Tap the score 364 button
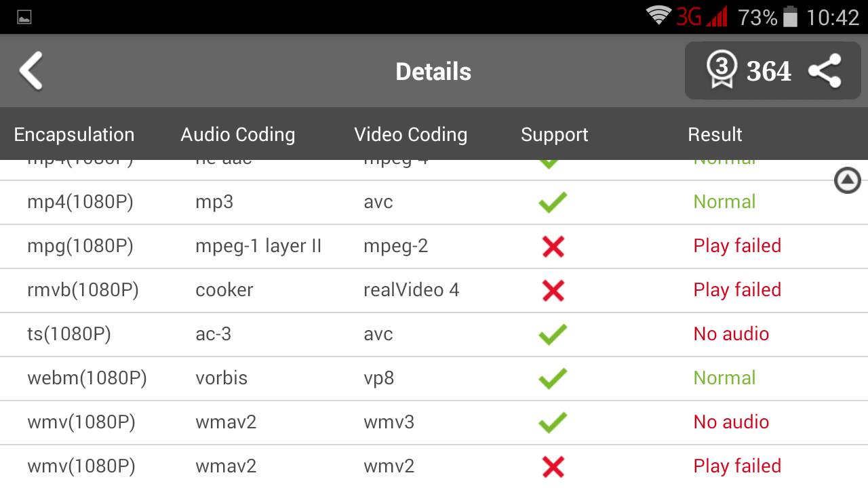The image size is (868, 488). click(x=769, y=71)
